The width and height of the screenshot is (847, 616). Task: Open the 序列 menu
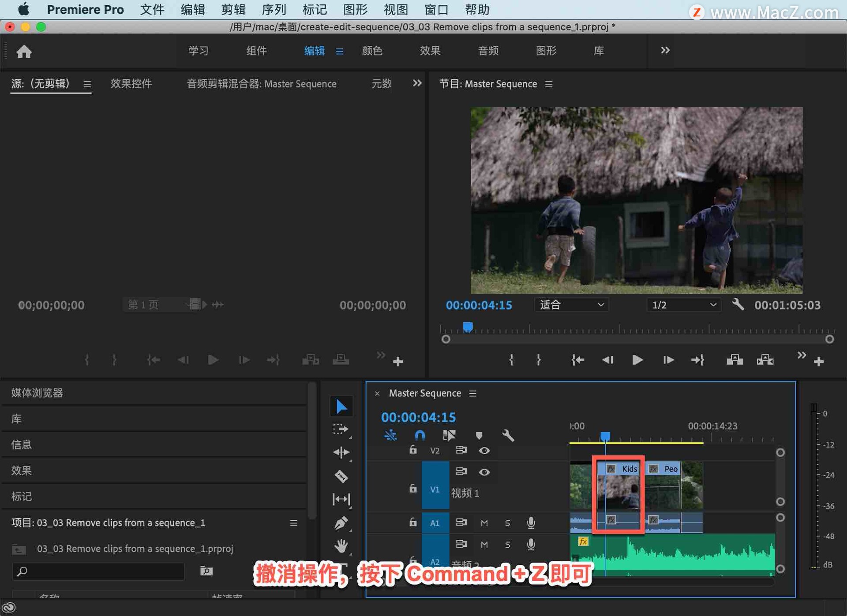click(x=274, y=10)
